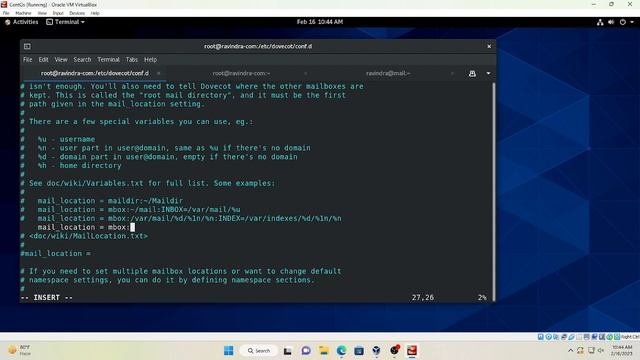Expand the system menu arrow in GNOME top bar

[x=632, y=22]
